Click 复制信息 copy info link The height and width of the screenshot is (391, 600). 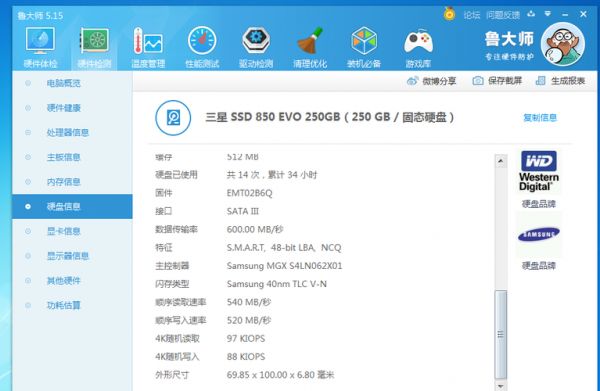(540, 117)
